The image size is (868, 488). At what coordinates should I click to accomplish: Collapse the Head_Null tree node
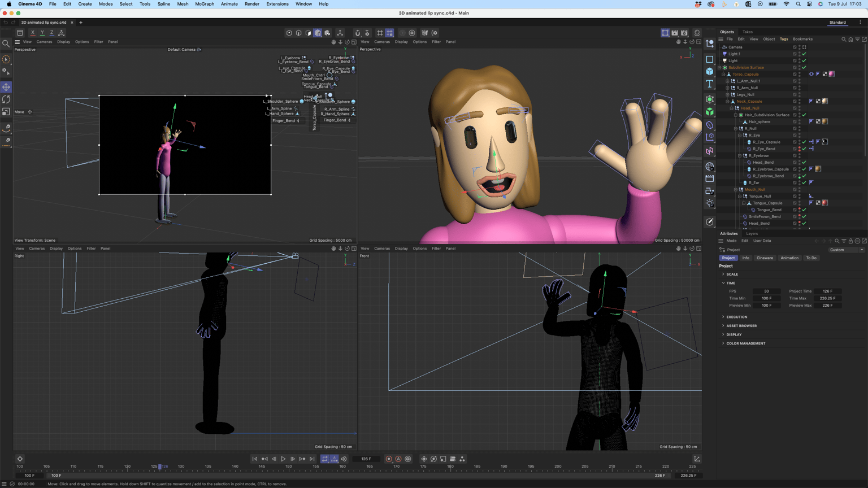(x=731, y=108)
